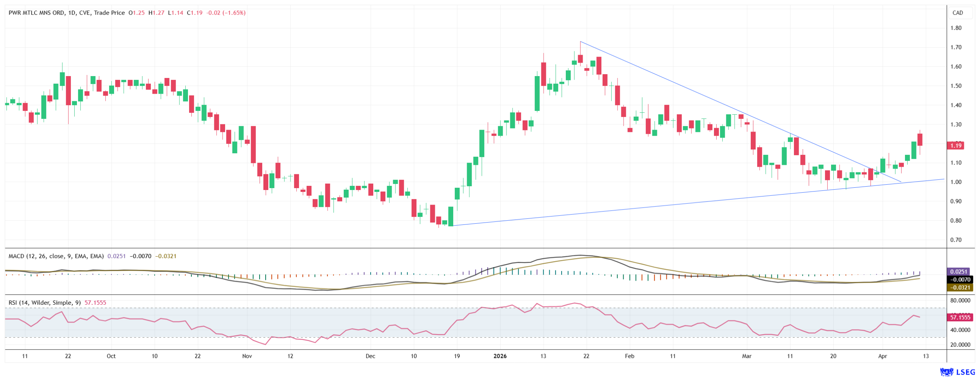Click the 80.0000 level on RSI axis
This screenshot has height=377, width=980.
coord(960,301)
